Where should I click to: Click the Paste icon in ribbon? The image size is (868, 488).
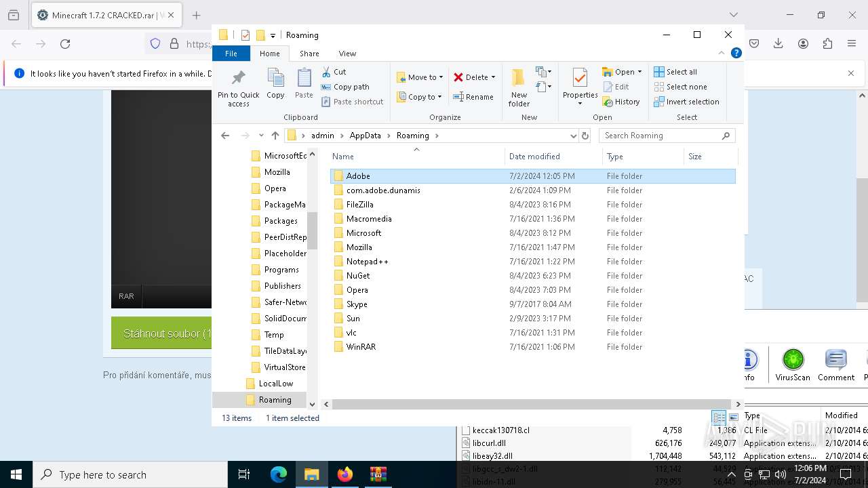click(304, 77)
